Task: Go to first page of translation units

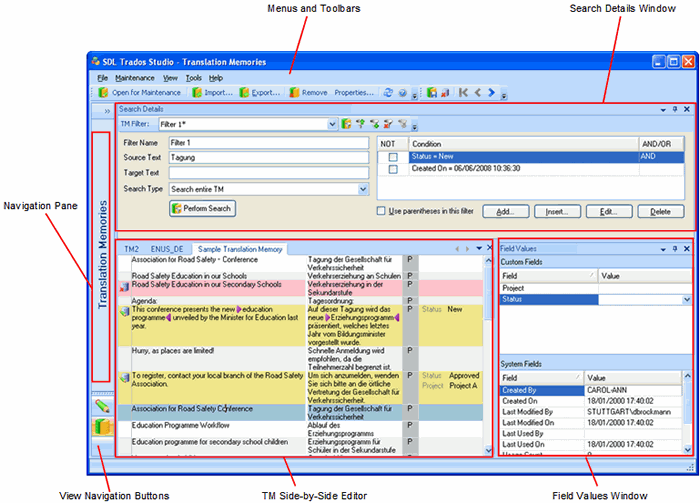Action: pos(463,92)
